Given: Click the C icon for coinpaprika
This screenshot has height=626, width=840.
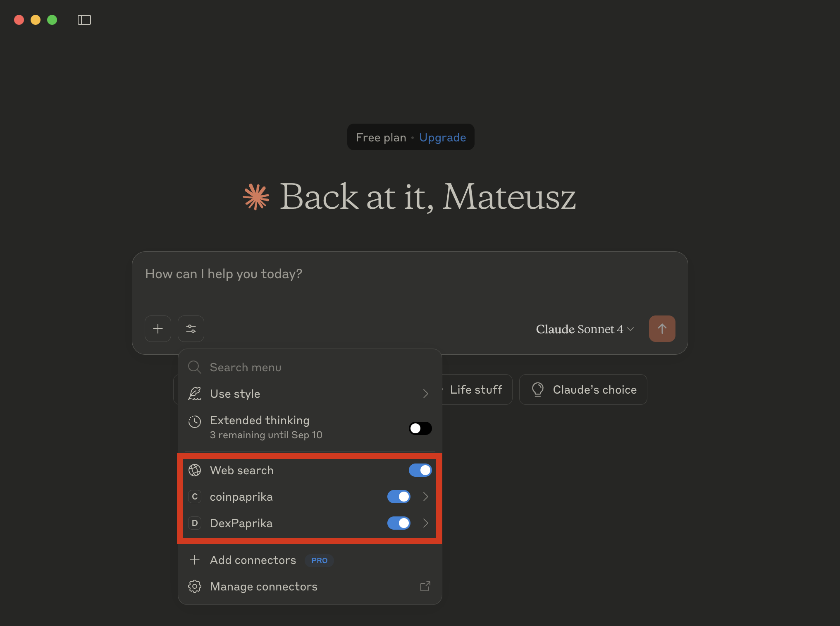Looking at the screenshot, I should coord(195,497).
